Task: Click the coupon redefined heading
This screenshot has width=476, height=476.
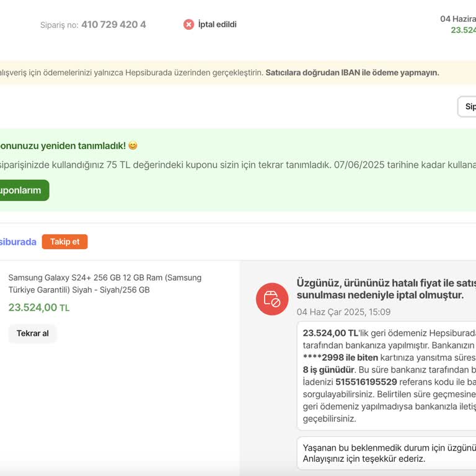Action: point(63,146)
